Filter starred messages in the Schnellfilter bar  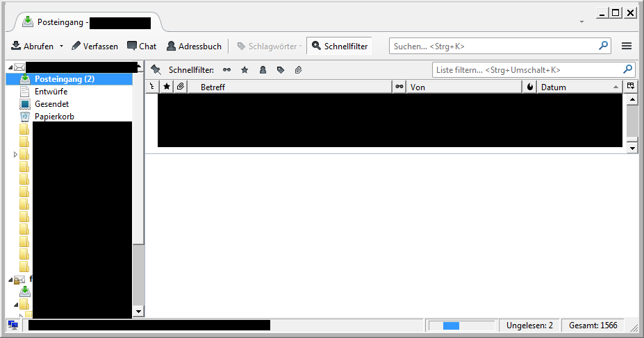245,70
